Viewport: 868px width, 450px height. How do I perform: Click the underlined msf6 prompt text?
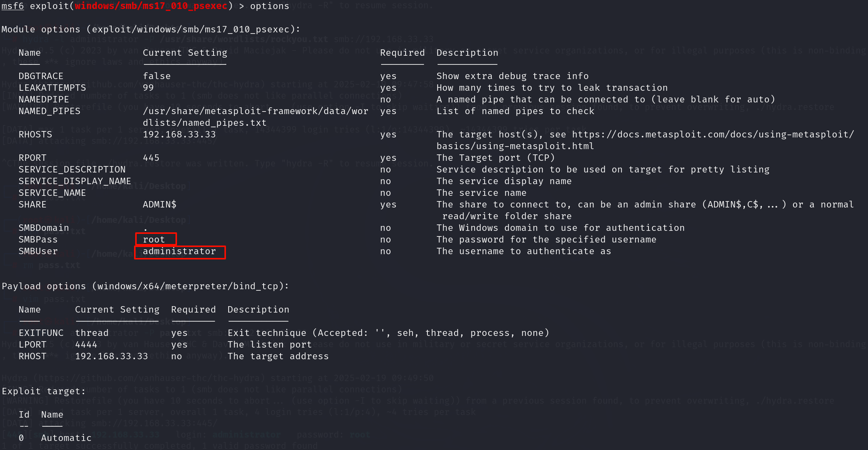13,6
